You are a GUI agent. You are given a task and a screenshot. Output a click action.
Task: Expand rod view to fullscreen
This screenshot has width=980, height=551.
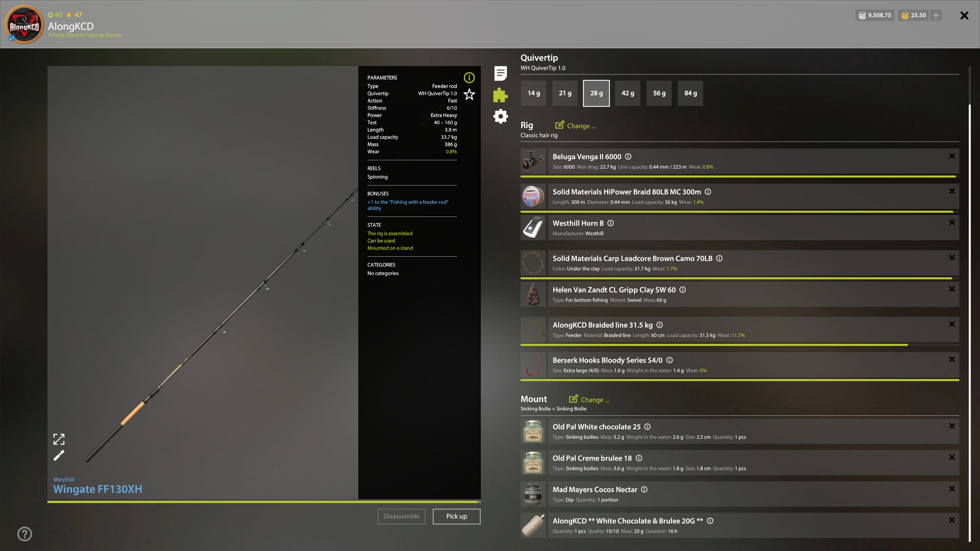(x=59, y=439)
